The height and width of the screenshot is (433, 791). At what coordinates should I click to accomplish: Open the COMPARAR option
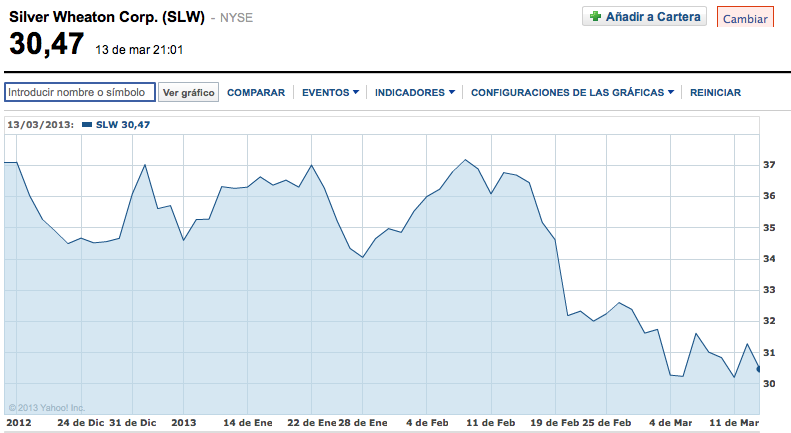point(256,93)
